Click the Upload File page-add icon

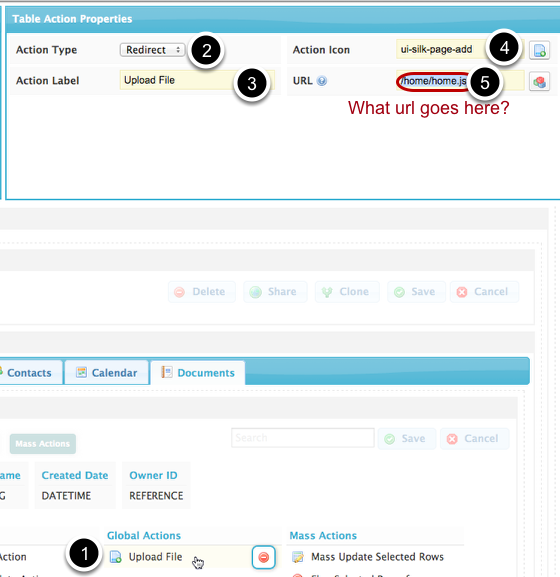click(x=116, y=557)
